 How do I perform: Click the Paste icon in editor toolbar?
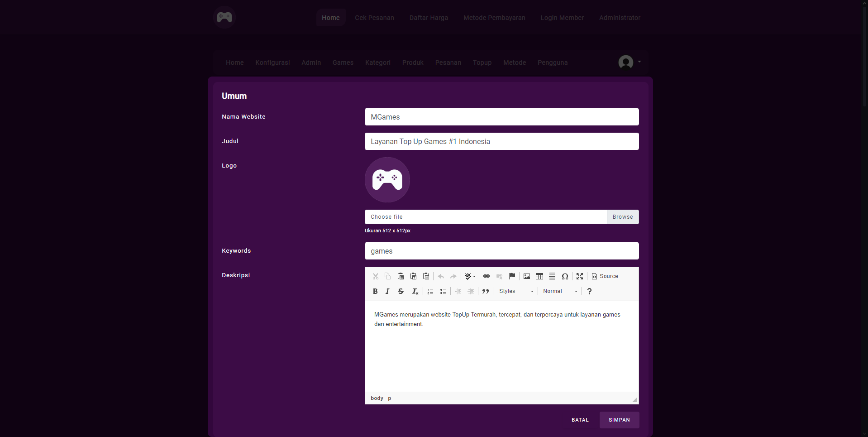[401, 276]
